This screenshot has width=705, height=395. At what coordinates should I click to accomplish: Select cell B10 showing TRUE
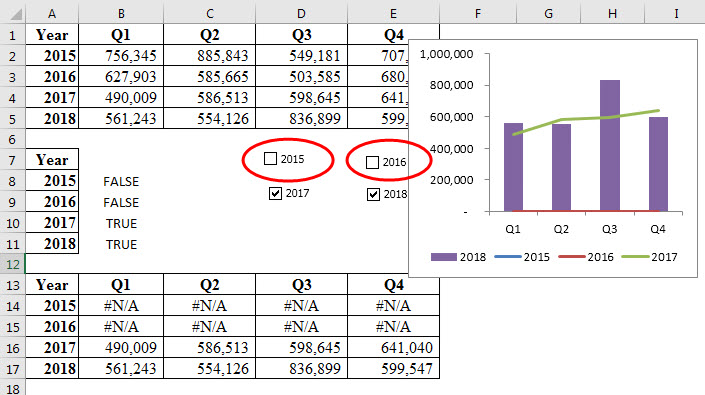pyautogui.click(x=121, y=223)
